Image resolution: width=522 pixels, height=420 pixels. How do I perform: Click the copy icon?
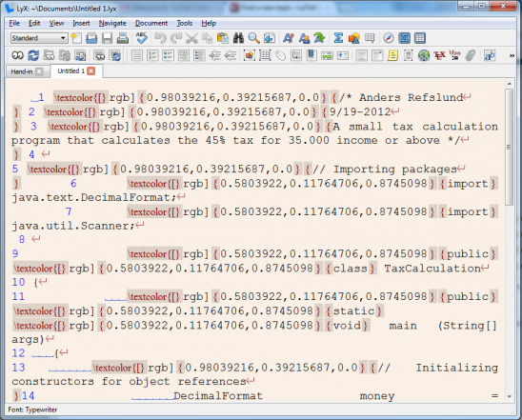point(207,38)
